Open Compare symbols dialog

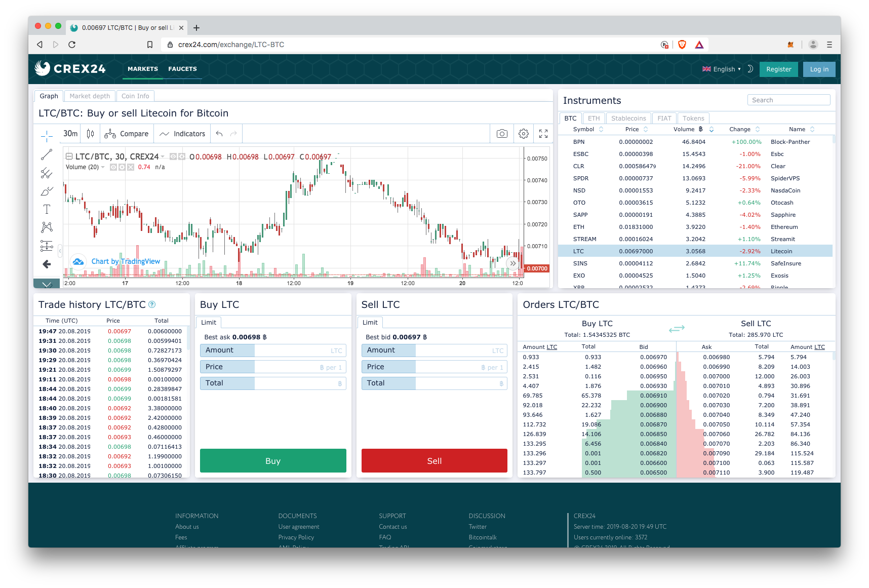click(127, 134)
